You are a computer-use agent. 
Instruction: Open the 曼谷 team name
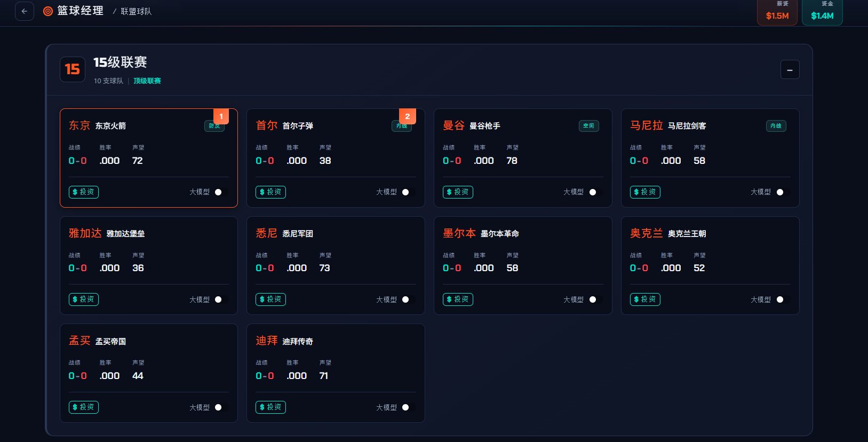coord(454,125)
